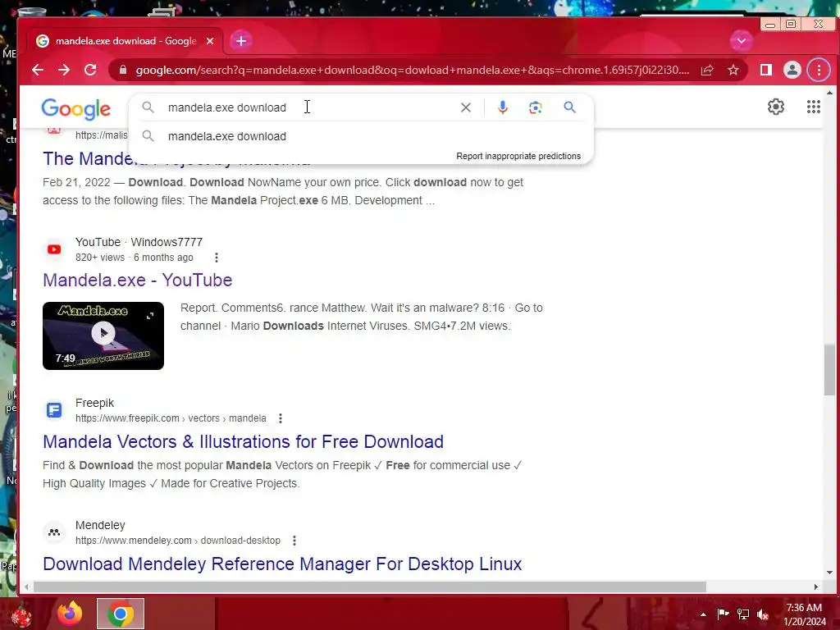The height and width of the screenshot is (630, 840).
Task: Open Firefox from the taskbar
Action: coord(70,614)
